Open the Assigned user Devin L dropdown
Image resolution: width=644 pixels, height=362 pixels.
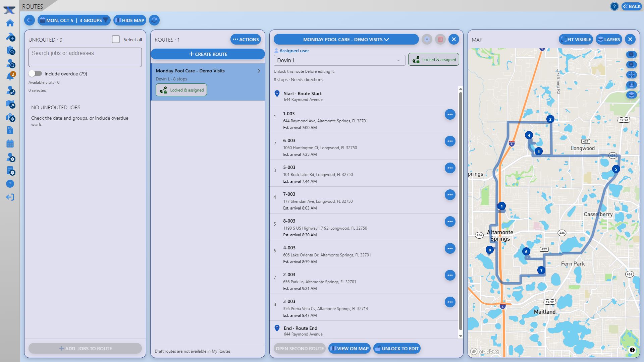coord(339,60)
